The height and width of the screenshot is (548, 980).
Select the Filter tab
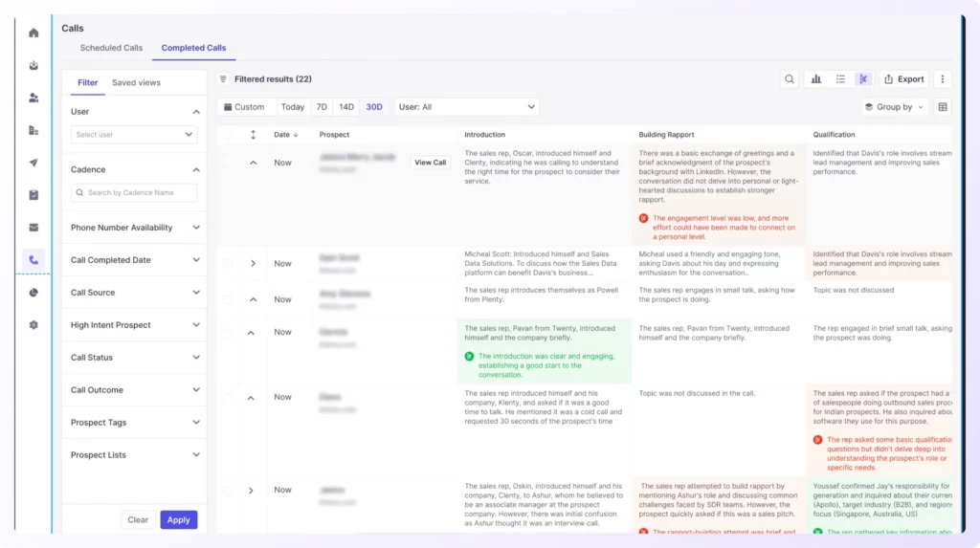tap(87, 82)
